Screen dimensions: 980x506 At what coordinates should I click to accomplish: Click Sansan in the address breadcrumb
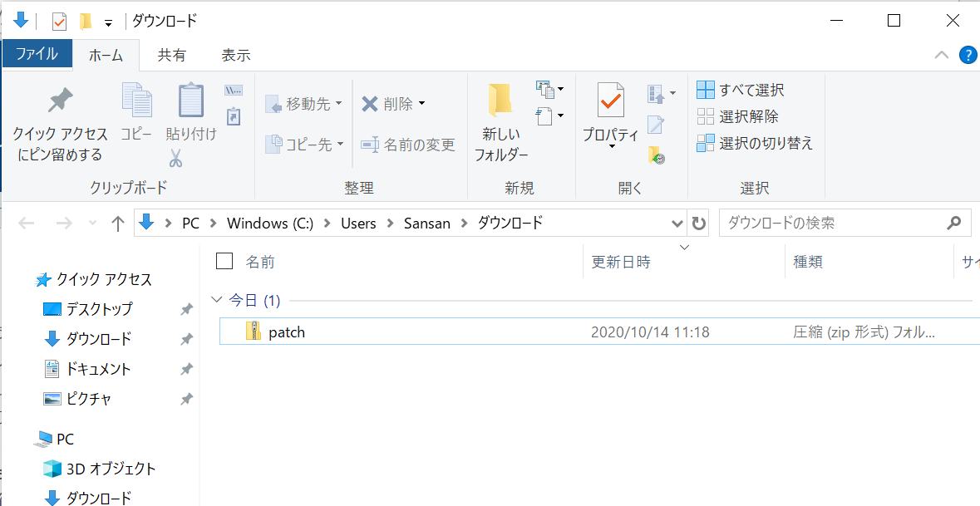427,223
